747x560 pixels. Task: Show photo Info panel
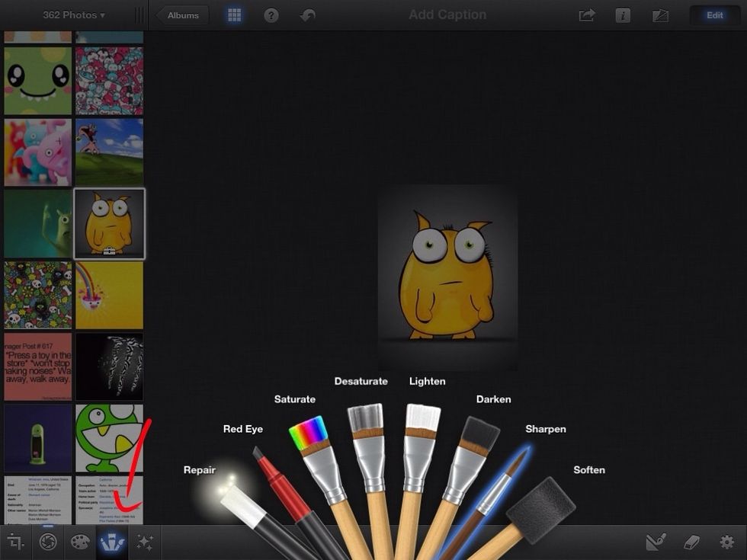pyautogui.click(x=623, y=15)
